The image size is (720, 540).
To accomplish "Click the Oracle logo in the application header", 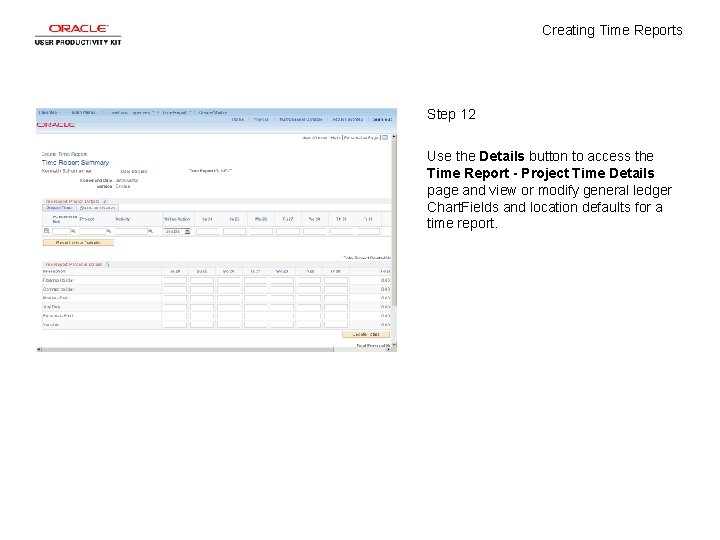I will (x=56, y=124).
